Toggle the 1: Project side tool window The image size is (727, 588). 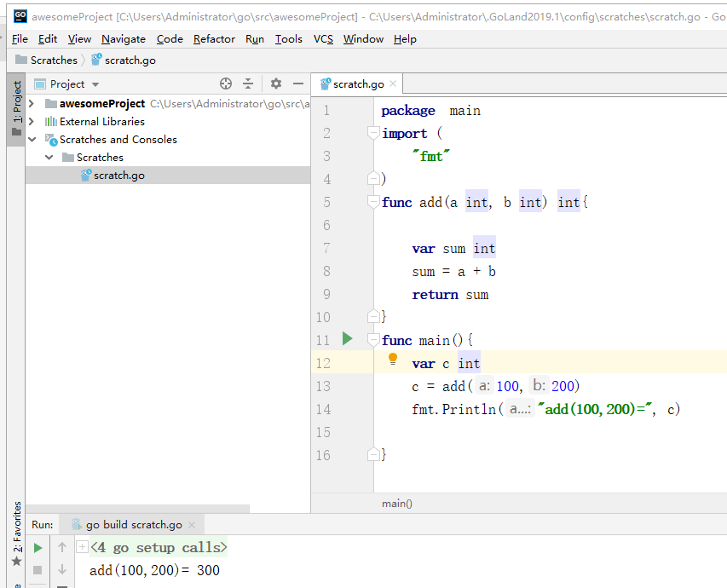pyautogui.click(x=17, y=108)
